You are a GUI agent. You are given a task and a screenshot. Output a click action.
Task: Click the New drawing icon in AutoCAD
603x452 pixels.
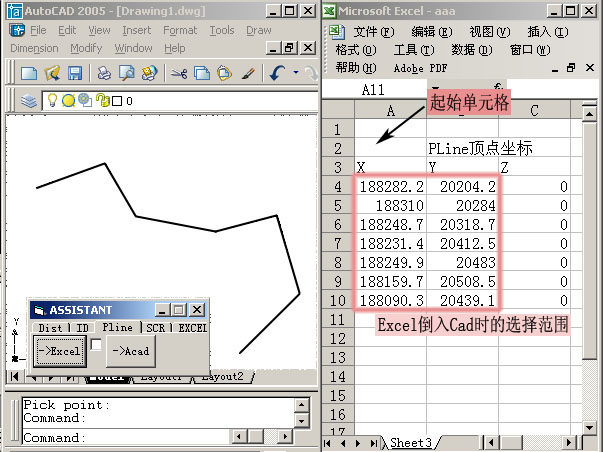(x=30, y=73)
